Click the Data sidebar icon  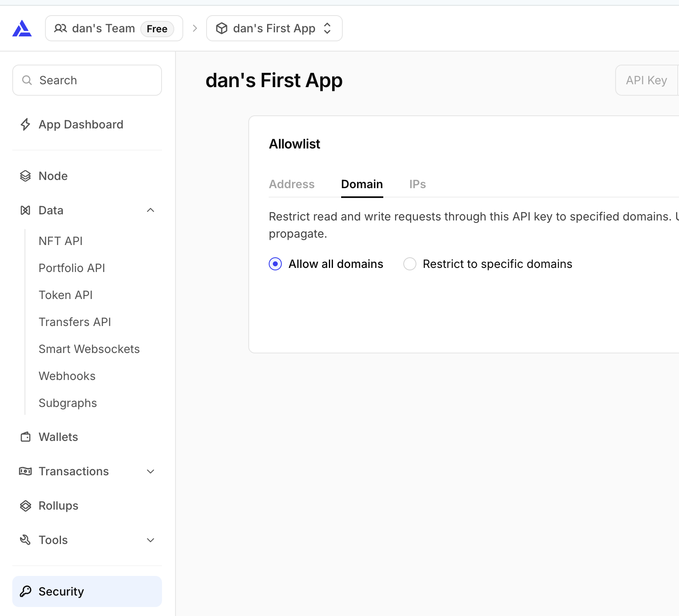[x=25, y=210]
